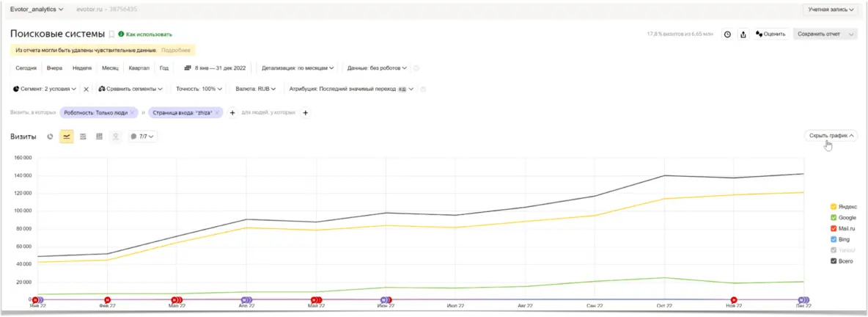Toggle Всего series checkbox in legend

(834, 260)
